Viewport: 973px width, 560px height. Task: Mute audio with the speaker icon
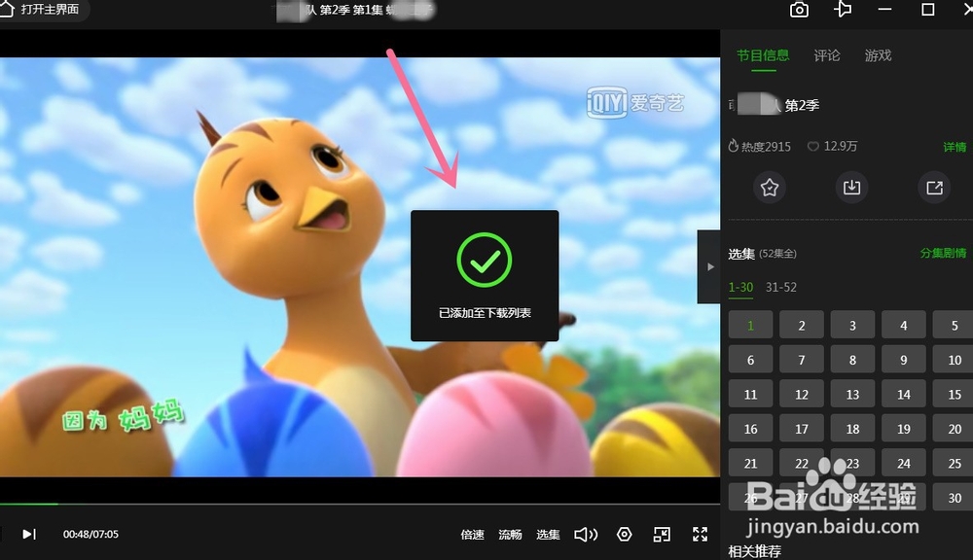click(585, 535)
